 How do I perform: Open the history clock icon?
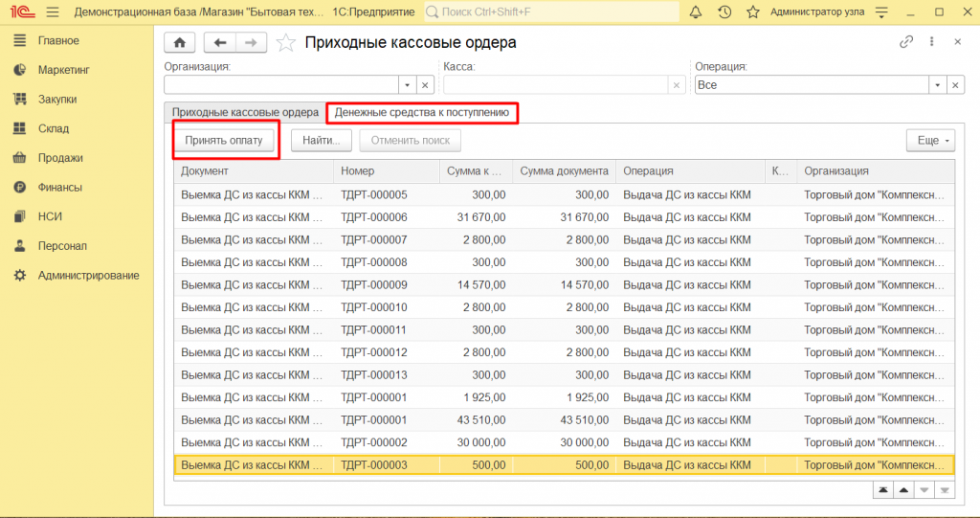[x=724, y=12]
